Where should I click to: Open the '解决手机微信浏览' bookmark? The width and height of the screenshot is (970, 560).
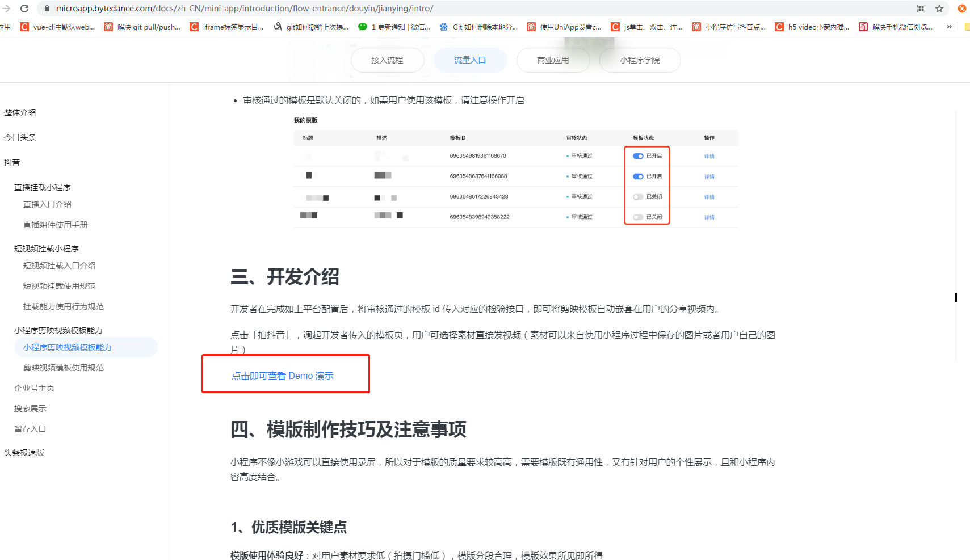click(x=896, y=27)
